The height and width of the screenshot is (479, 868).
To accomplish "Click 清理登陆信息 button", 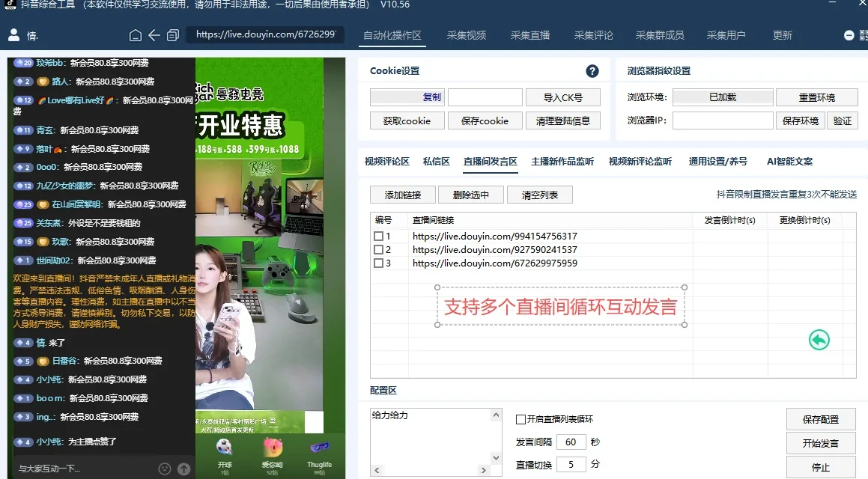I will [563, 120].
